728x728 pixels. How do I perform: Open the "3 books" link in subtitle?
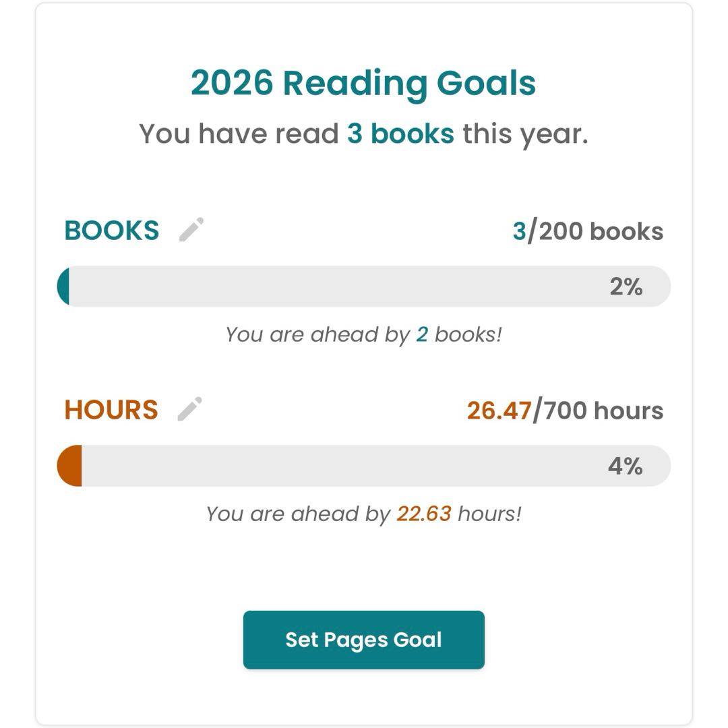click(x=400, y=133)
